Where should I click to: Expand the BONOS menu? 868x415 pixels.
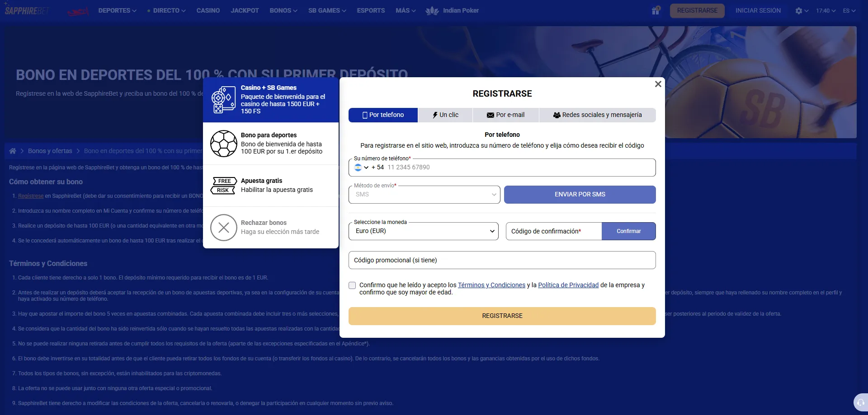point(283,10)
